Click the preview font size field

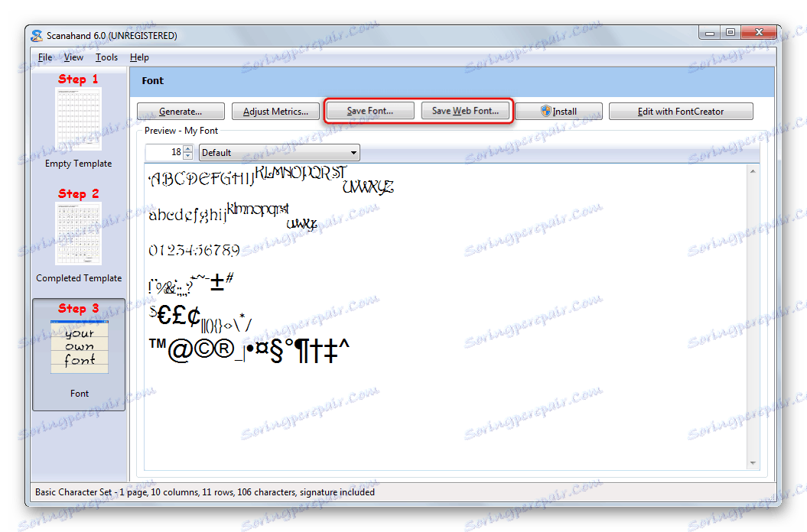click(x=164, y=152)
